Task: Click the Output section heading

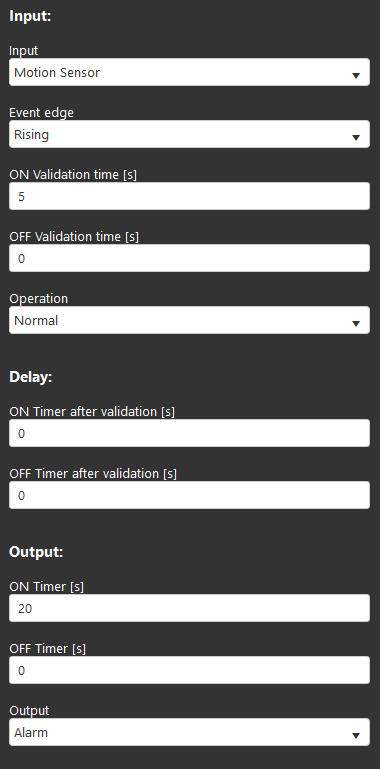Action: [36, 552]
